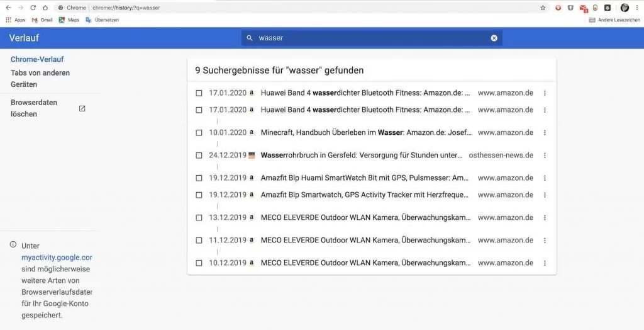
Task: Open more actions for 13.12.2019 MECO entry
Action: click(x=545, y=217)
